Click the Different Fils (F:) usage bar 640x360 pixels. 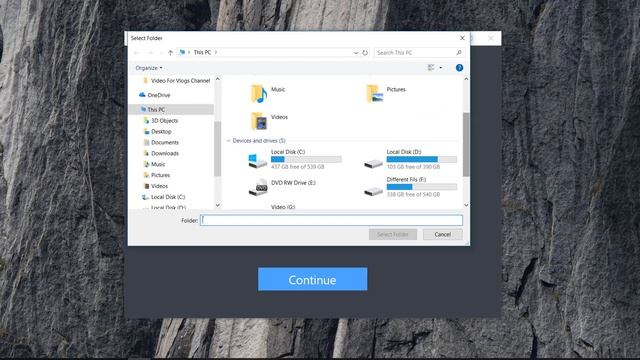tap(422, 187)
